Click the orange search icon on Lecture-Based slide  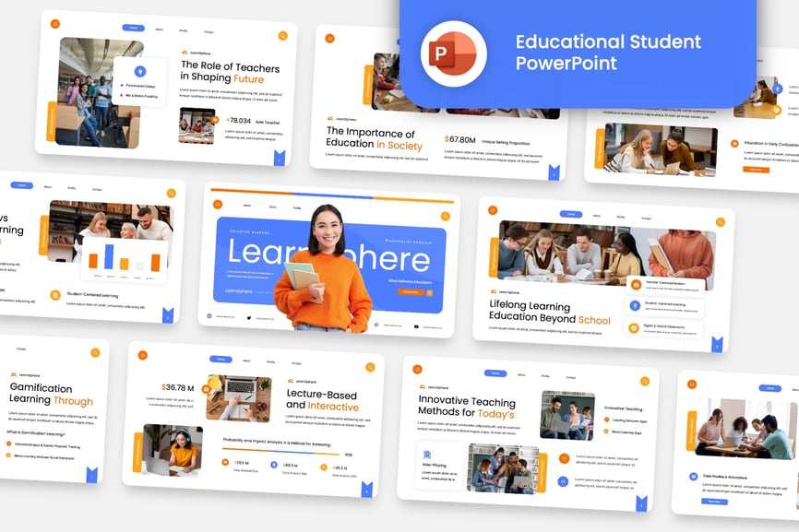click(x=370, y=366)
